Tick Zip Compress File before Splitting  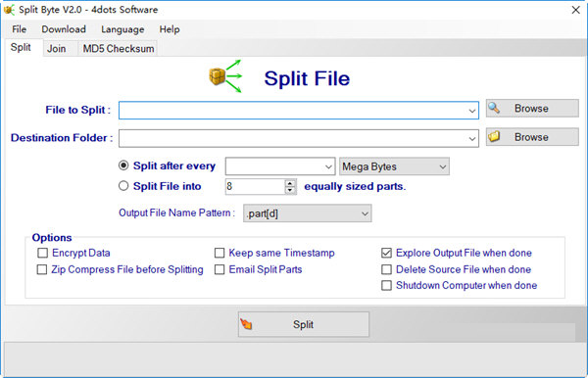(42, 269)
